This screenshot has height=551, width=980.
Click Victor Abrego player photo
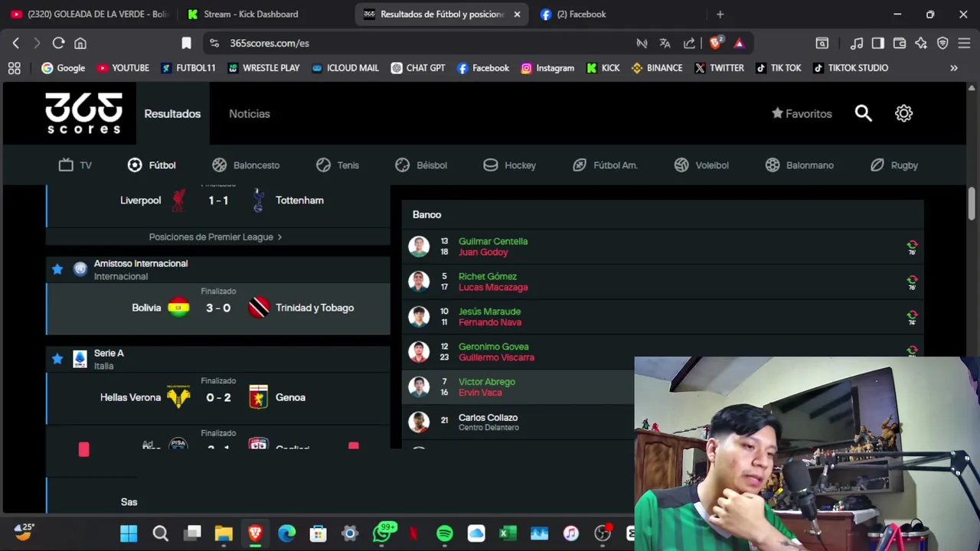click(x=419, y=387)
